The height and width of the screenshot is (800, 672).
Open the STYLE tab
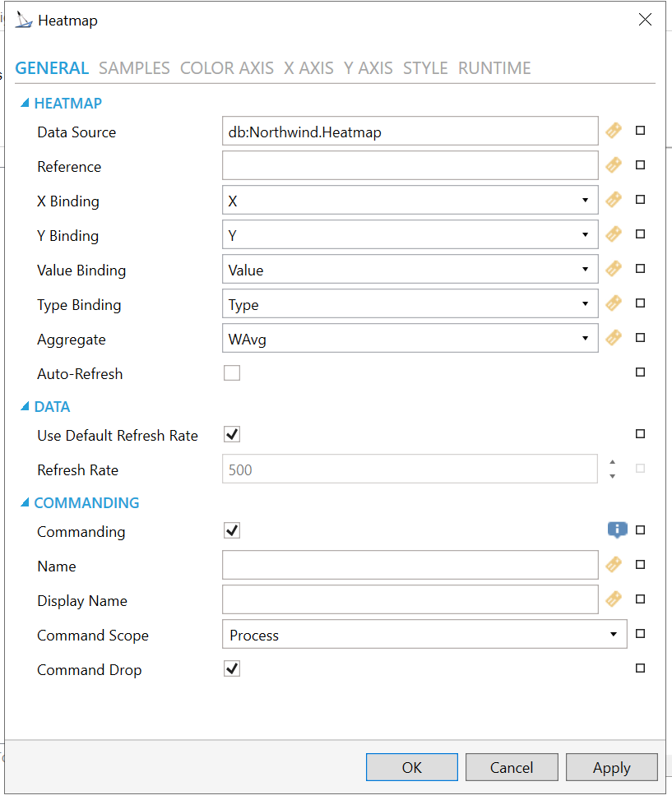425,68
